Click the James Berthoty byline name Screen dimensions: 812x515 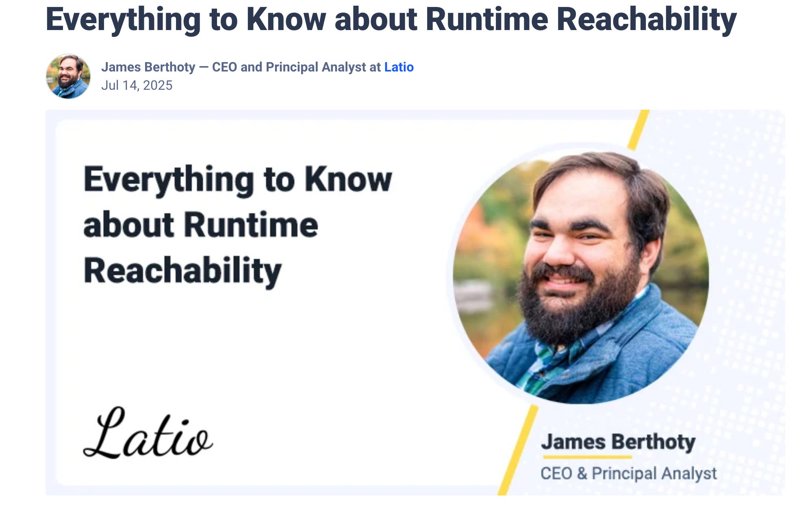[x=148, y=67]
